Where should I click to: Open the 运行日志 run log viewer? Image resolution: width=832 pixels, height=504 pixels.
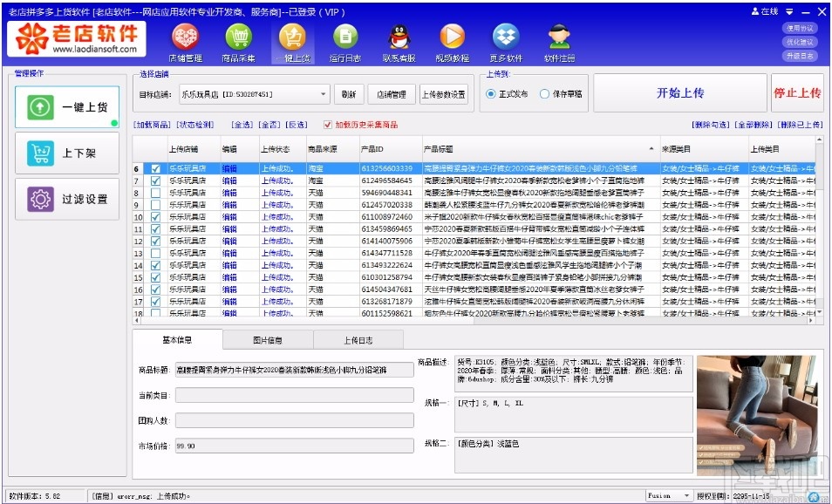345,39
